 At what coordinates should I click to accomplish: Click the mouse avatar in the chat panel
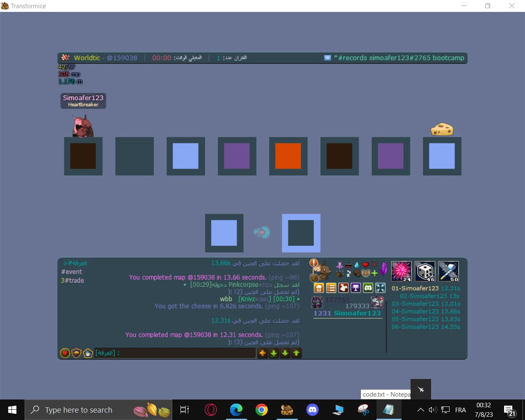pos(322,270)
